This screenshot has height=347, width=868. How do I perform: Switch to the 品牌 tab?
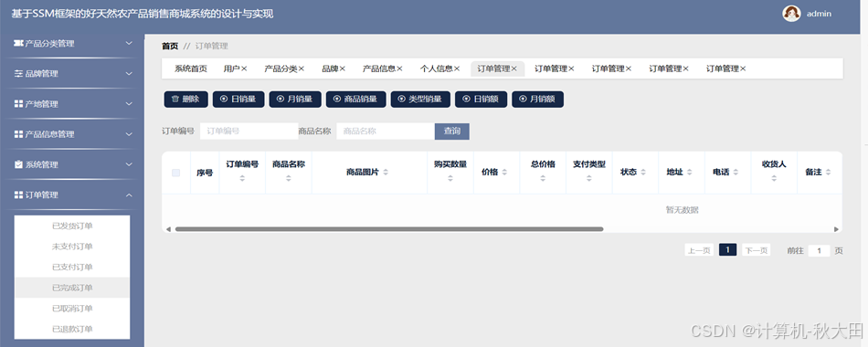pos(330,68)
